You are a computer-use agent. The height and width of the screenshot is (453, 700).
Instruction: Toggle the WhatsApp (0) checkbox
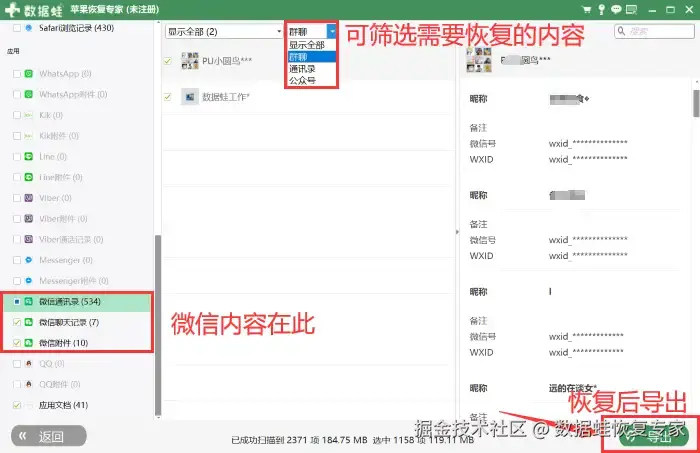pyautogui.click(x=17, y=74)
